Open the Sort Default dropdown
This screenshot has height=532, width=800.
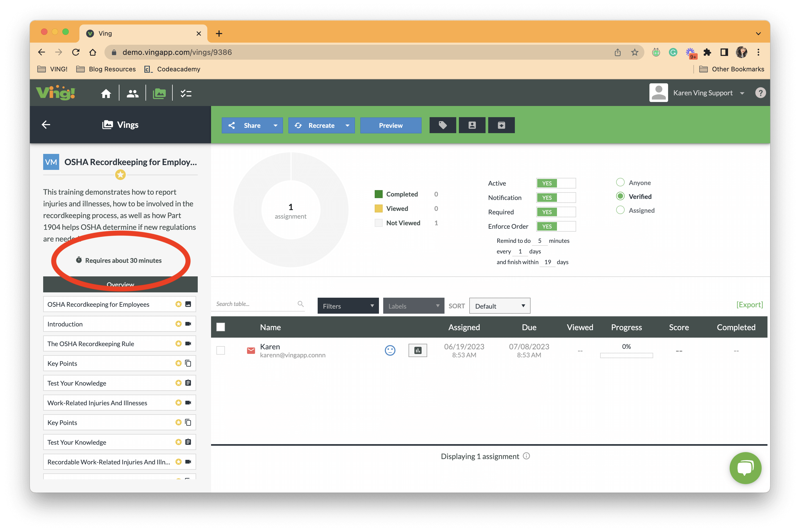click(499, 306)
